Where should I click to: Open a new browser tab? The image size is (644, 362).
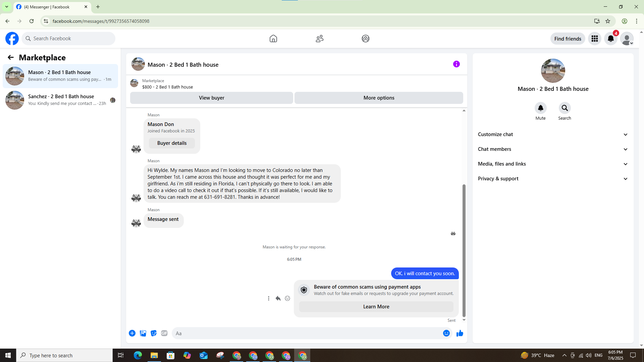98,7
